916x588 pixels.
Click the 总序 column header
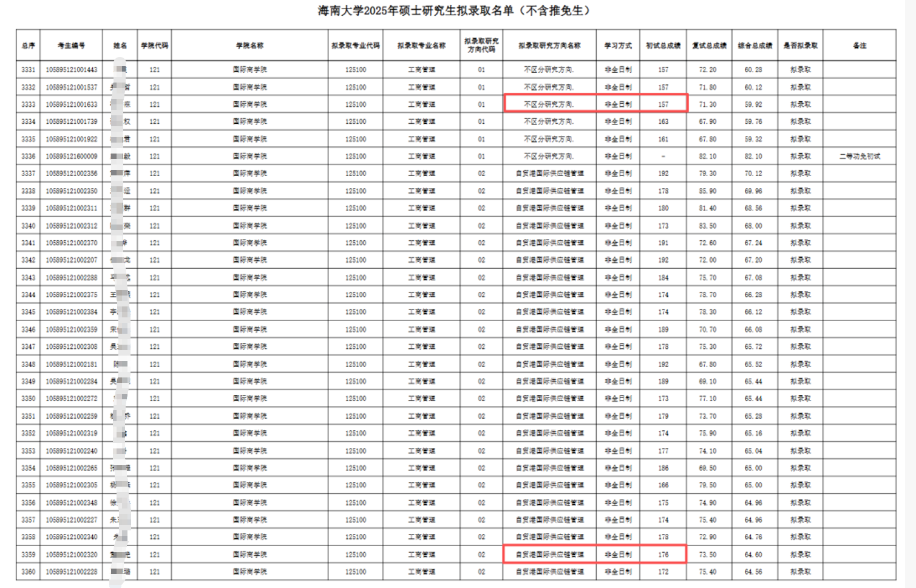click(28, 46)
